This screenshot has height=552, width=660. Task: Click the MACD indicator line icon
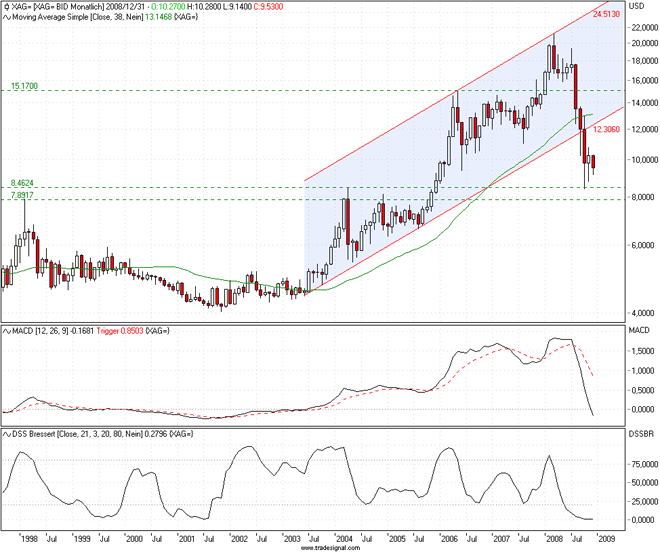pyautogui.click(x=6, y=330)
